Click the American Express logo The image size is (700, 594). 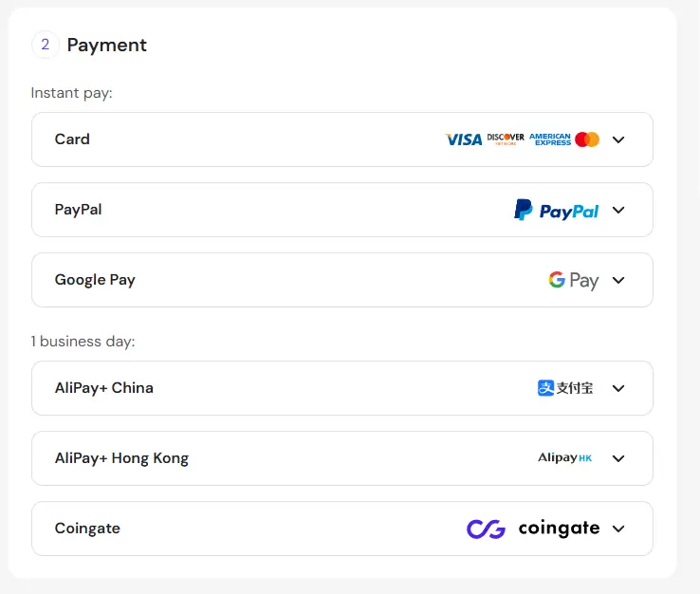tap(550, 139)
